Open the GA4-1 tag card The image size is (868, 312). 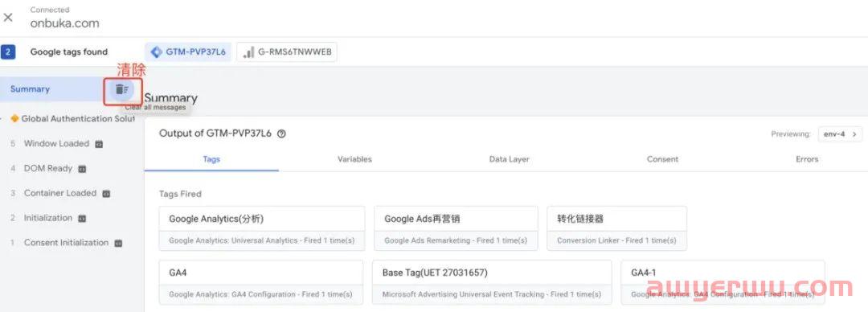pyautogui.click(x=723, y=282)
